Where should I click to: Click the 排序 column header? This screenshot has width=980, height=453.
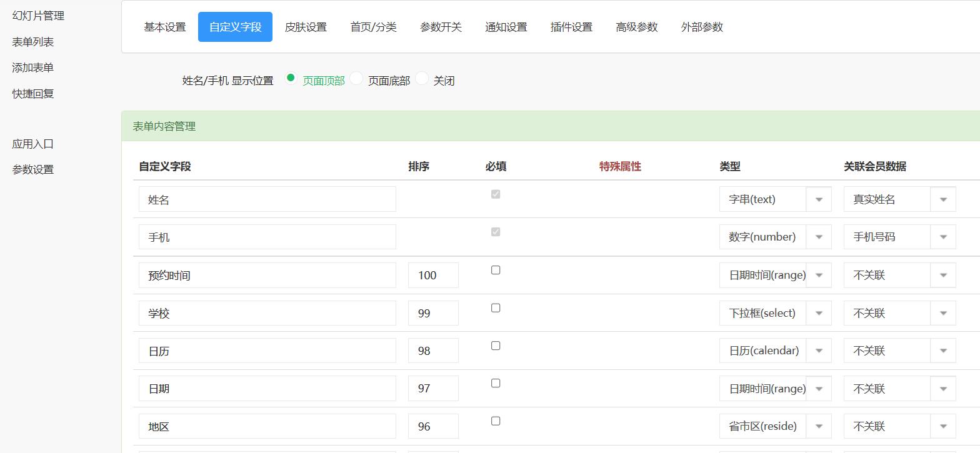(x=419, y=166)
